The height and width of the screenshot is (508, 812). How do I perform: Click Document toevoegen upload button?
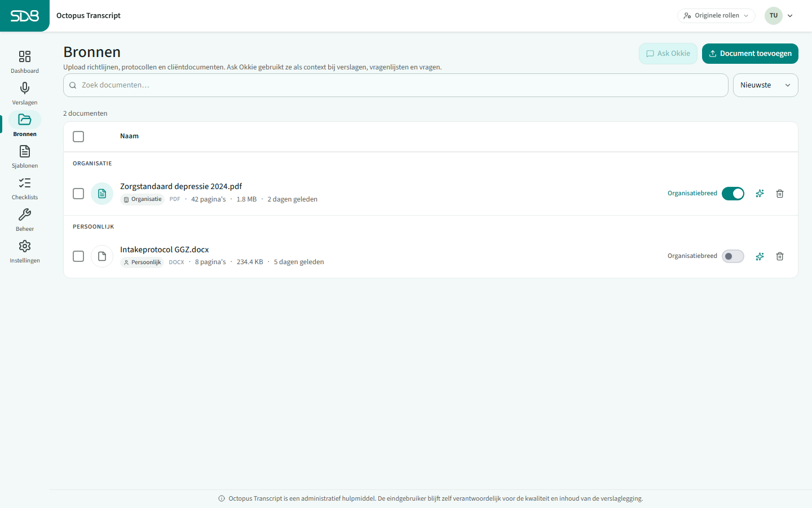750,54
